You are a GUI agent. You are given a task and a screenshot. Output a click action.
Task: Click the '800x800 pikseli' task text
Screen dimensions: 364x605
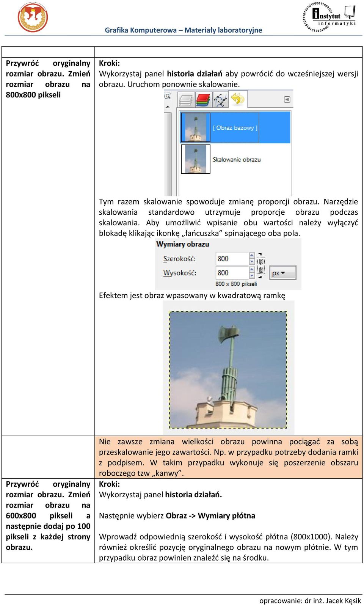click(x=33, y=95)
